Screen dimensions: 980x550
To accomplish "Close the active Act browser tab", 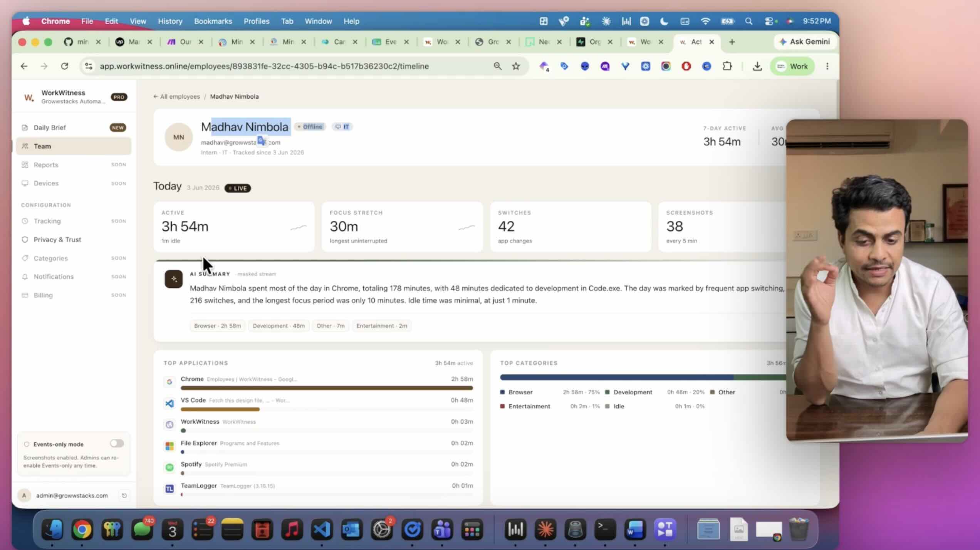I will [712, 42].
